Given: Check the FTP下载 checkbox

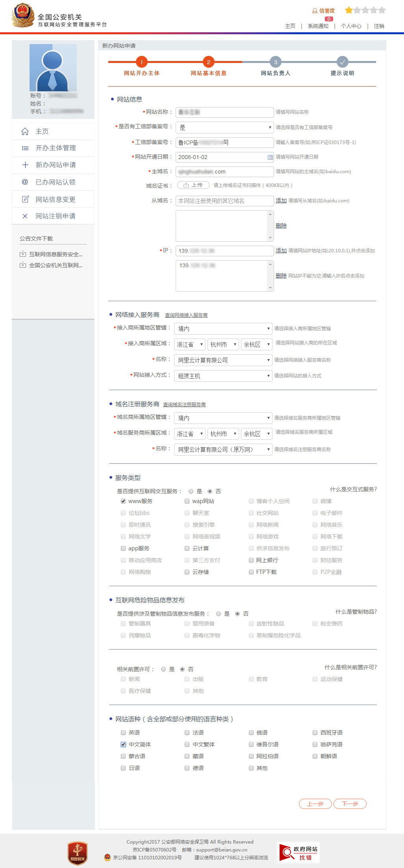Looking at the screenshot, I should (251, 572).
